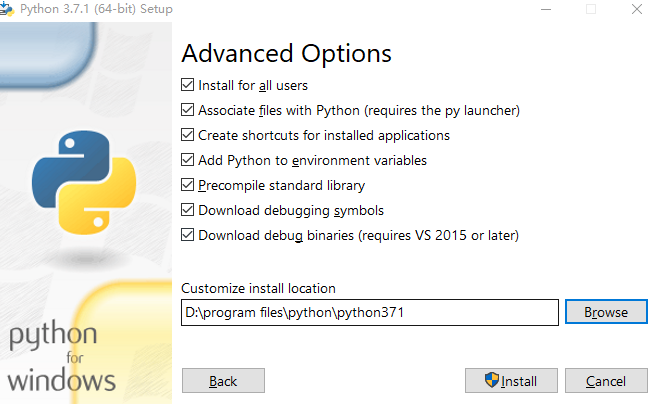Image resolution: width=652 pixels, height=404 pixels.
Task: Cancel the Python setup
Action: [x=606, y=380]
